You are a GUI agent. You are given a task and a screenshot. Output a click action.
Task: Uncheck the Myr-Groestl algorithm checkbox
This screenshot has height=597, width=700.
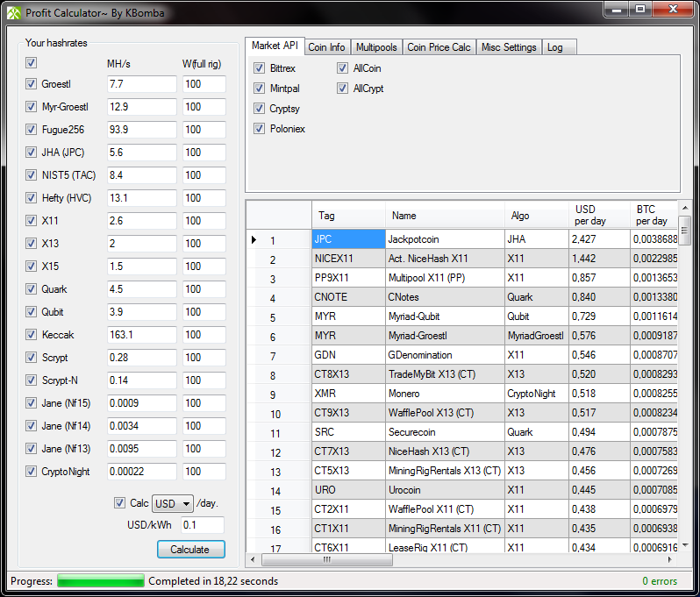coord(31,107)
